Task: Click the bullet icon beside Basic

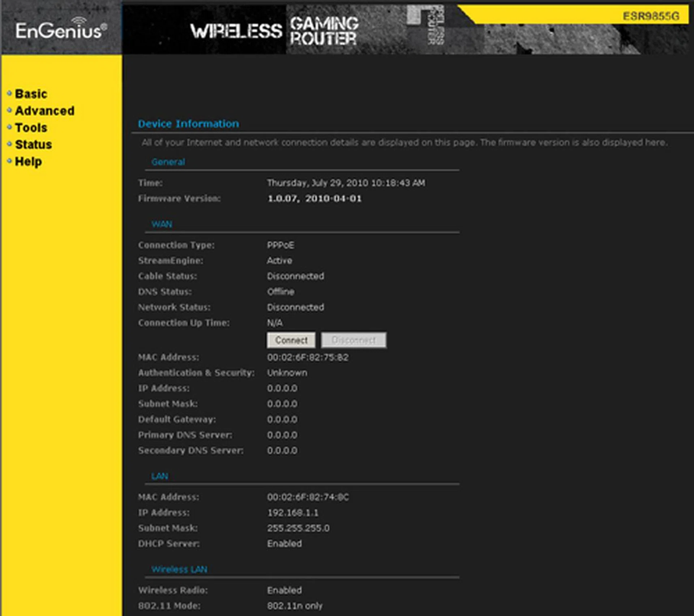Action: pos(9,93)
